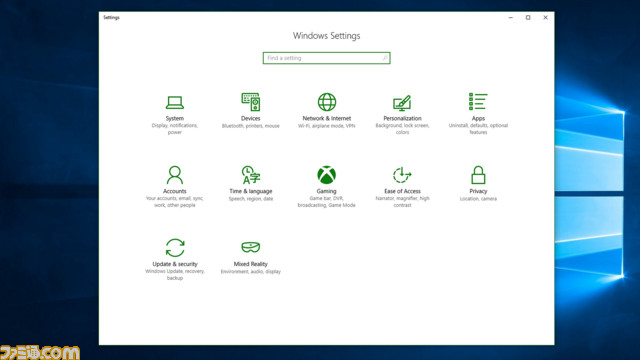Viewport: 640px width, 360px height.
Task: Click 'Wi-Fi, airplane mode, VPN' description
Action: [327, 126]
